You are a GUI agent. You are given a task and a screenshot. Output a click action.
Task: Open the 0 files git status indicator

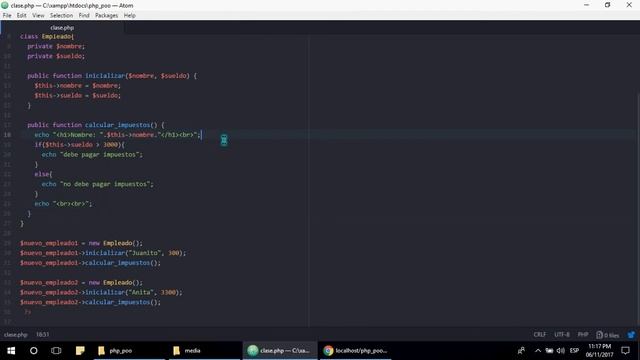(x=607, y=335)
